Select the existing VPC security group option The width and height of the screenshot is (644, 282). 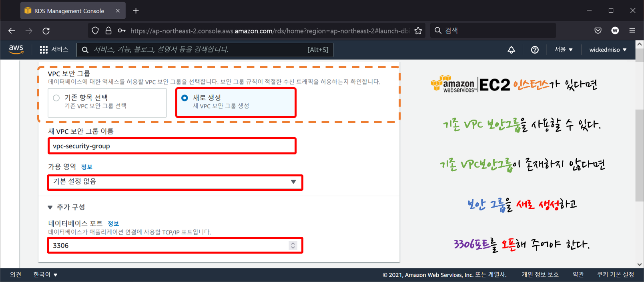coord(107,103)
